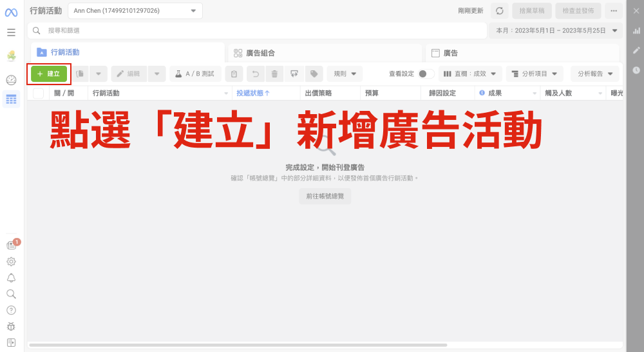Open the settings gear in left sidebar
The image size is (644, 352).
pos(11,262)
